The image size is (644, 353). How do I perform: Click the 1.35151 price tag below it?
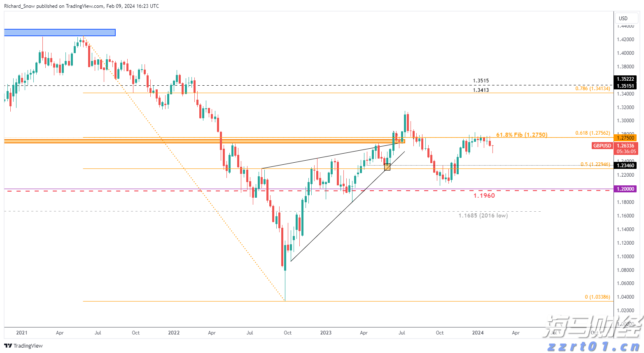625,86
